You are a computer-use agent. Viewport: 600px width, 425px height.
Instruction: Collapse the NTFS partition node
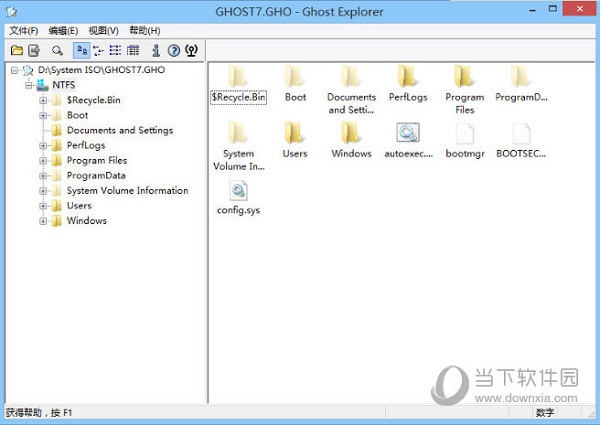[x=28, y=85]
